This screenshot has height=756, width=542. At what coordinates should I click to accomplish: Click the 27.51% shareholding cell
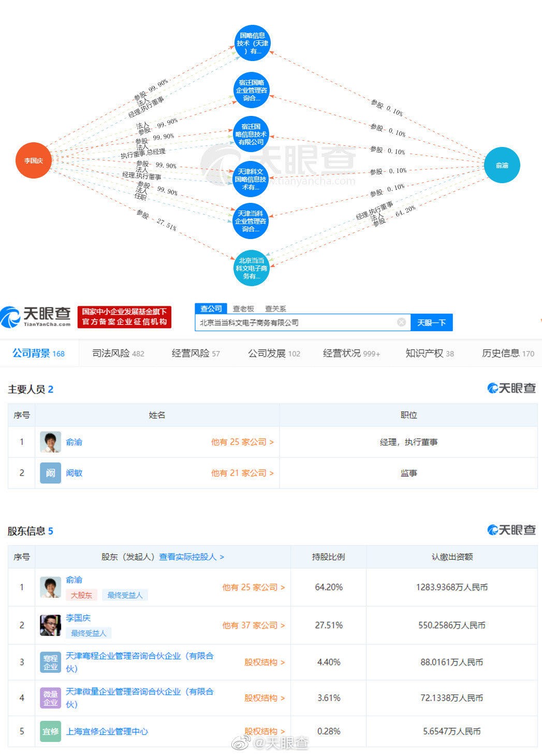(x=329, y=626)
